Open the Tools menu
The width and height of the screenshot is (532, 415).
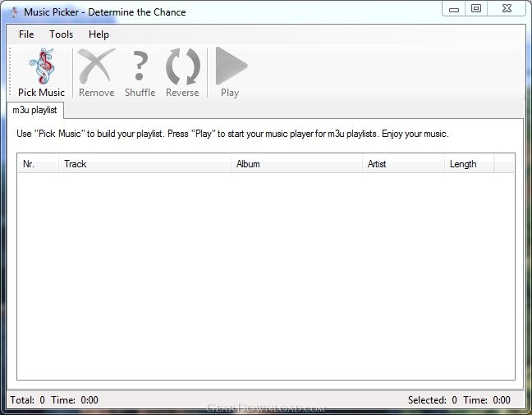tap(61, 34)
